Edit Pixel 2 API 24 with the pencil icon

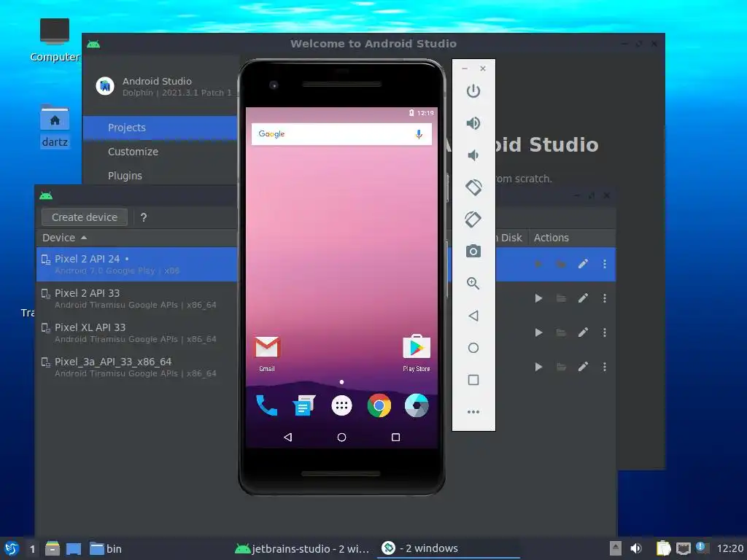click(583, 264)
